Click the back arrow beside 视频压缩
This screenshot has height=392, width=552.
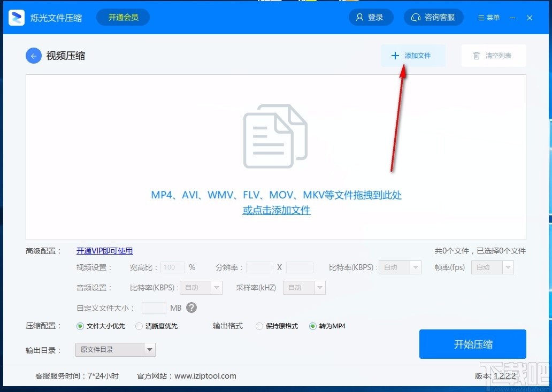click(x=33, y=55)
